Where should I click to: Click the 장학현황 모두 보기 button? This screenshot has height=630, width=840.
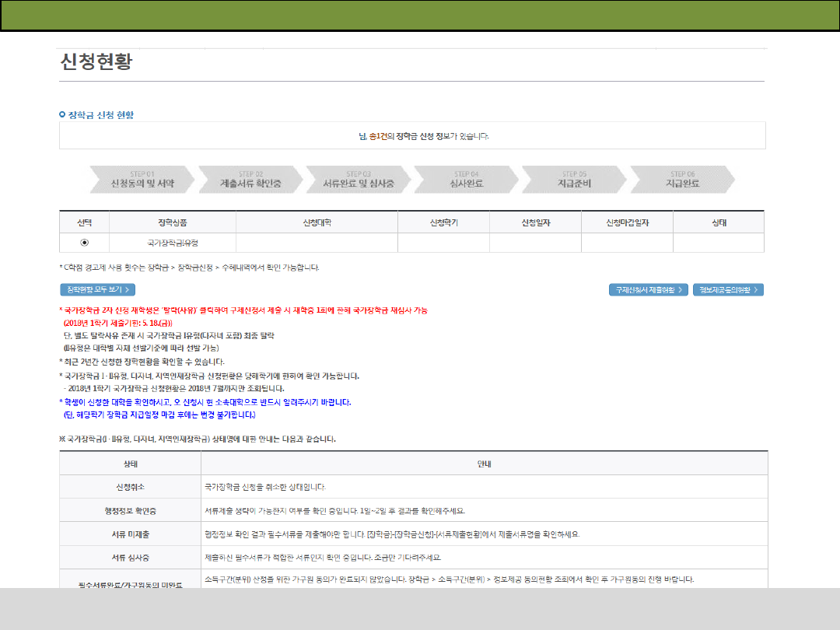(97, 290)
